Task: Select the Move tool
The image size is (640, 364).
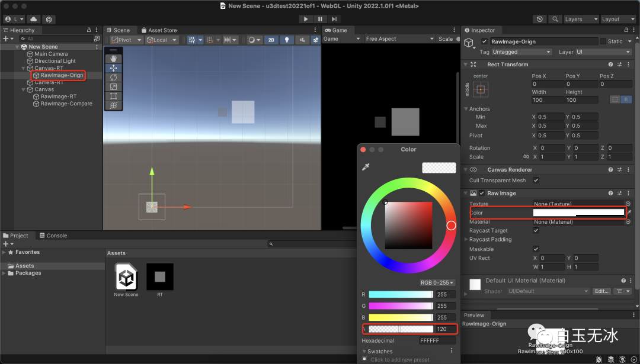Action: point(113,68)
